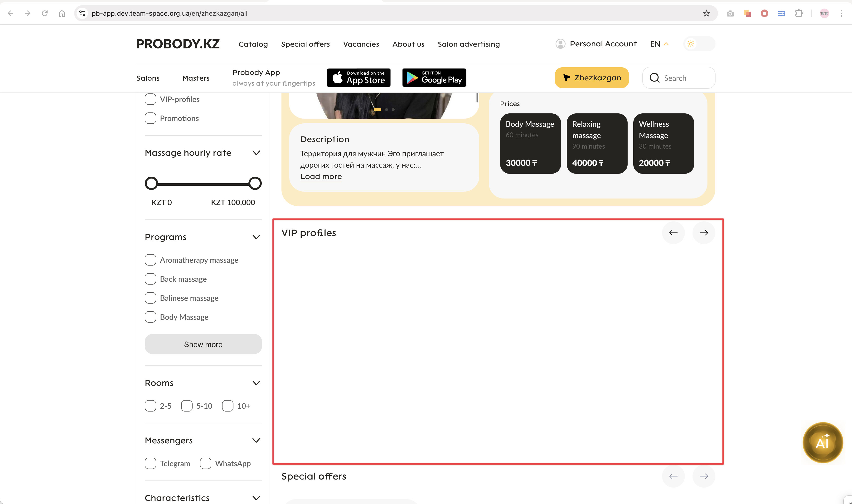Open the Google Play download badge
This screenshot has width=852, height=504.
pos(434,78)
